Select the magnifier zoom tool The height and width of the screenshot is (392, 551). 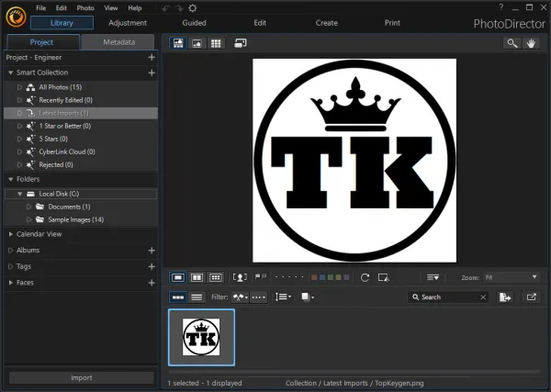coord(512,43)
